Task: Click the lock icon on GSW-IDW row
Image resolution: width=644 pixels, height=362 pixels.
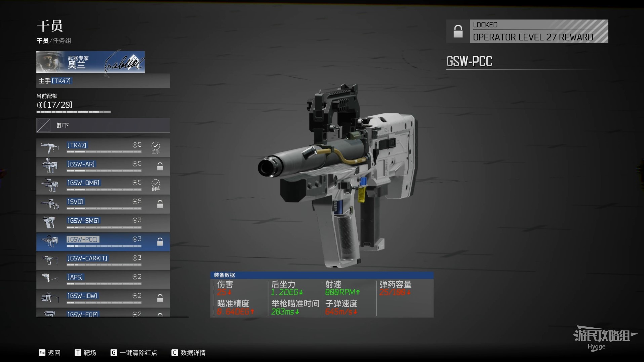Action: pos(160,298)
